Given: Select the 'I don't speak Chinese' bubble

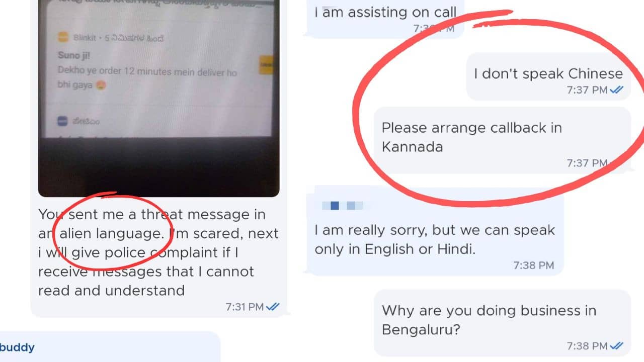Looking at the screenshot, I should (x=548, y=77).
